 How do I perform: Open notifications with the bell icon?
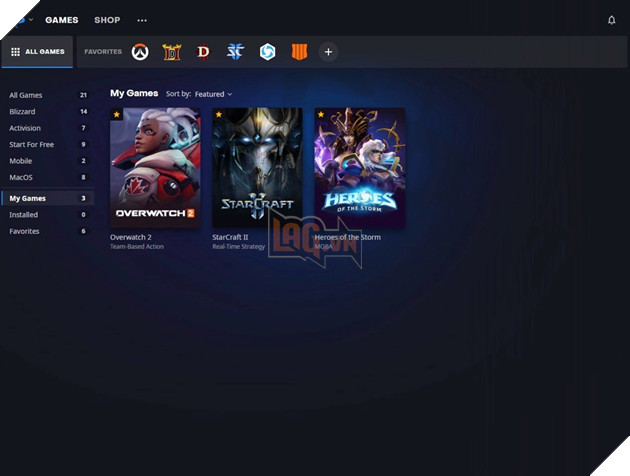[612, 20]
